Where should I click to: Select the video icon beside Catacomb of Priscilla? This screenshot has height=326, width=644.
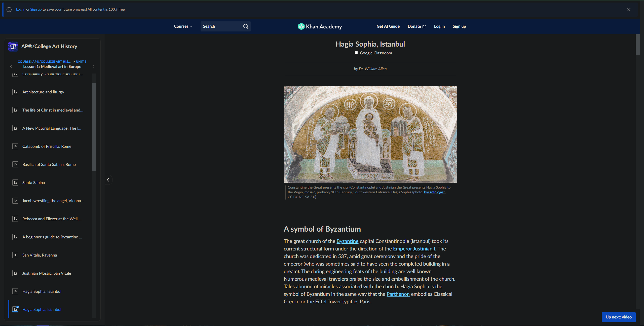15,146
